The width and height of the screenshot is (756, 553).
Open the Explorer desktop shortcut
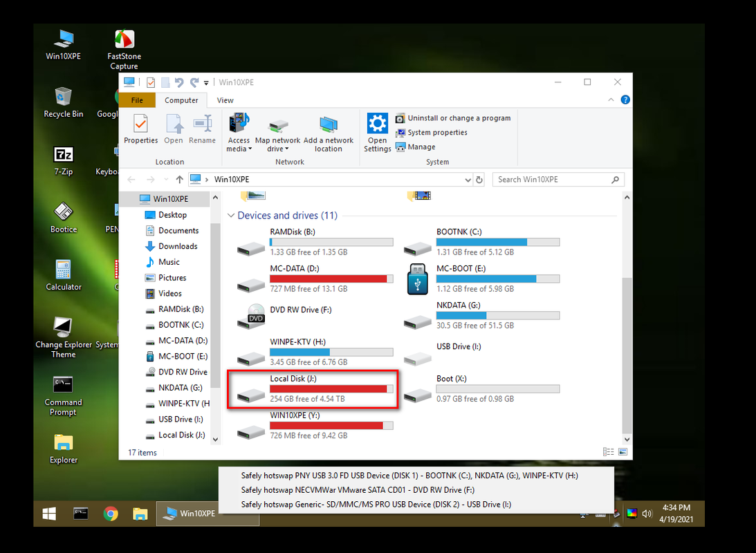(63, 448)
